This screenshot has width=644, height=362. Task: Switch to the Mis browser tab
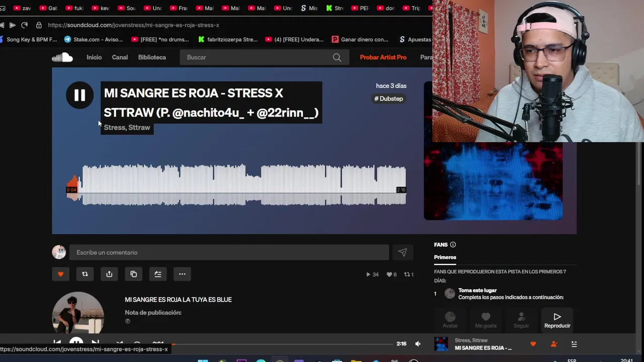(x=309, y=8)
